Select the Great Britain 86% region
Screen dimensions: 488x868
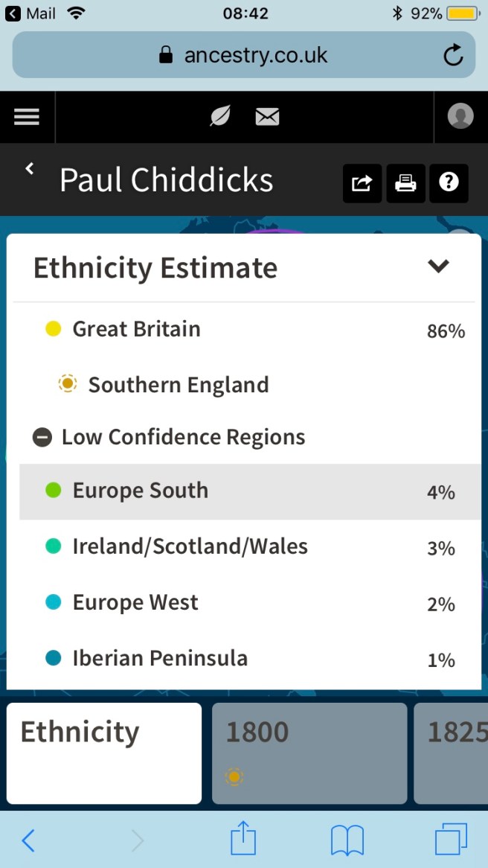coord(136,329)
